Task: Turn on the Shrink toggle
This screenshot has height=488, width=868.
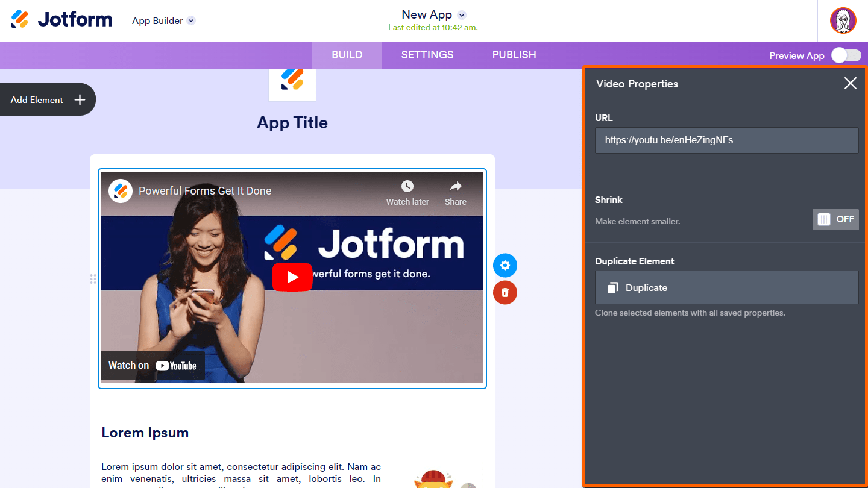Action: [835, 219]
